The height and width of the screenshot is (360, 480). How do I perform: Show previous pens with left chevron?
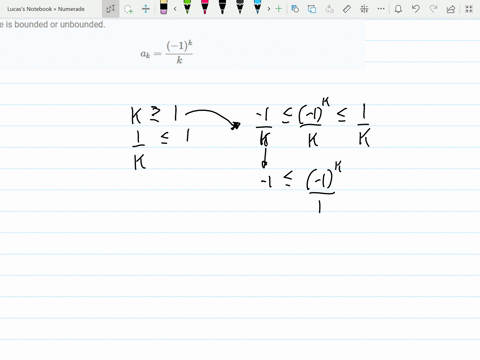(x=175, y=9)
